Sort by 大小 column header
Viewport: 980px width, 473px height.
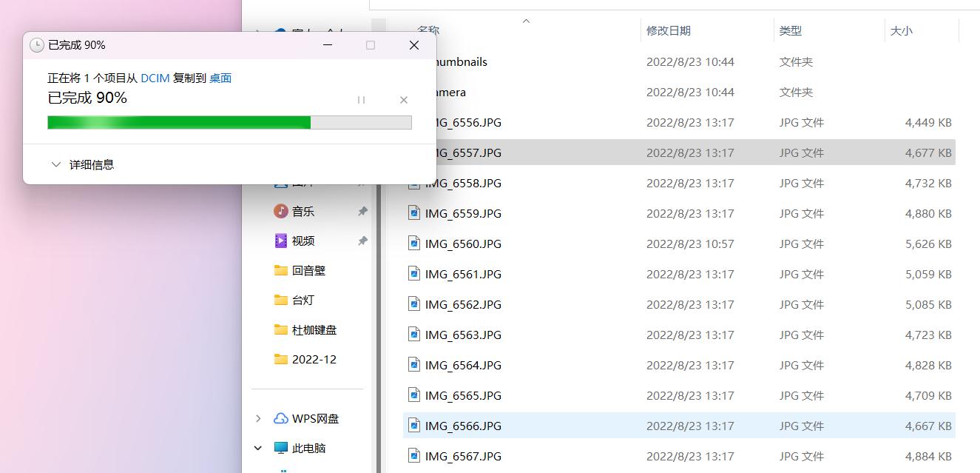[901, 30]
